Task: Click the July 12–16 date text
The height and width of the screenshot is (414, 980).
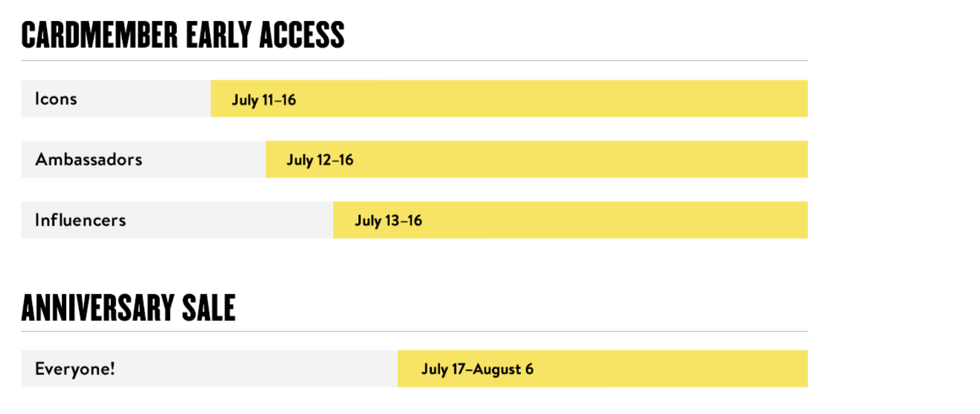Action: click(320, 160)
